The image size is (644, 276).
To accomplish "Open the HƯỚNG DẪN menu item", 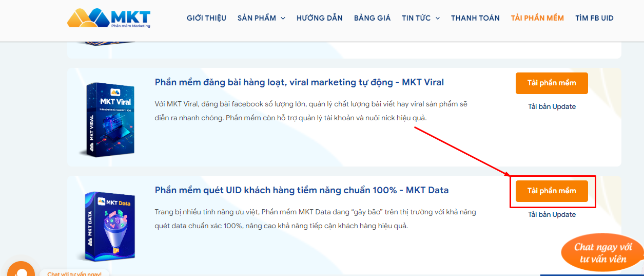I will click(319, 18).
